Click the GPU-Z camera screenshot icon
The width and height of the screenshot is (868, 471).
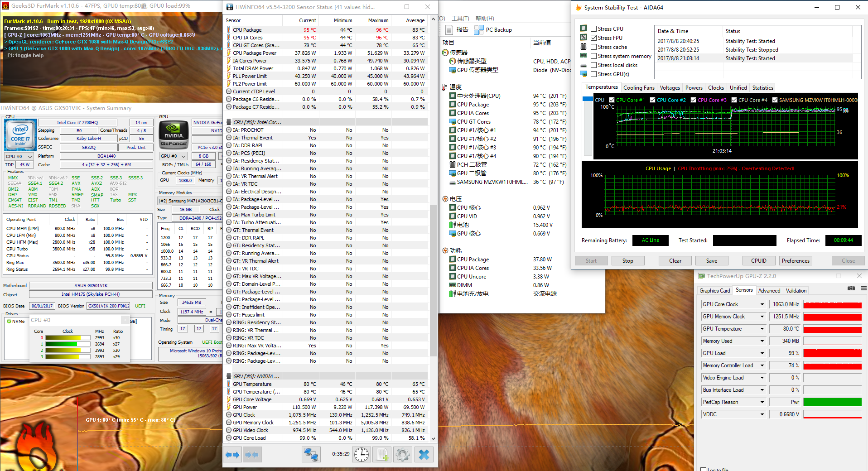point(851,288)
